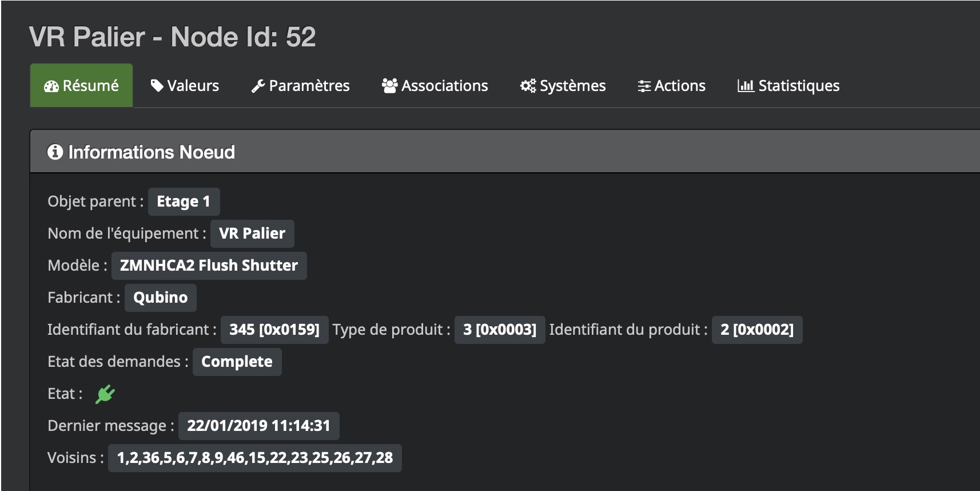
Task: Click the Voisins label
Action: point(75,458)
